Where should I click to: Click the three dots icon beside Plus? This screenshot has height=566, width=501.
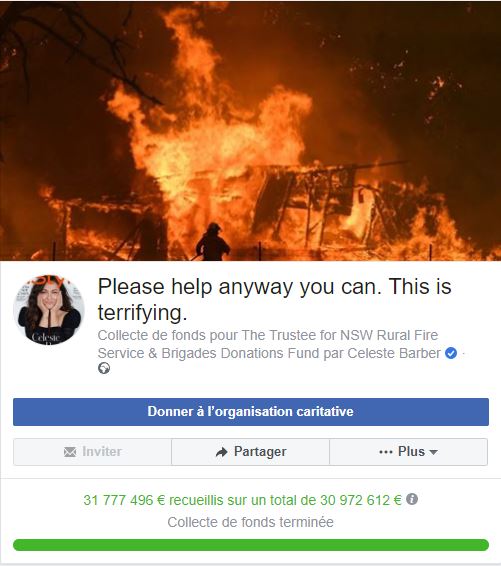click(386, 452)
